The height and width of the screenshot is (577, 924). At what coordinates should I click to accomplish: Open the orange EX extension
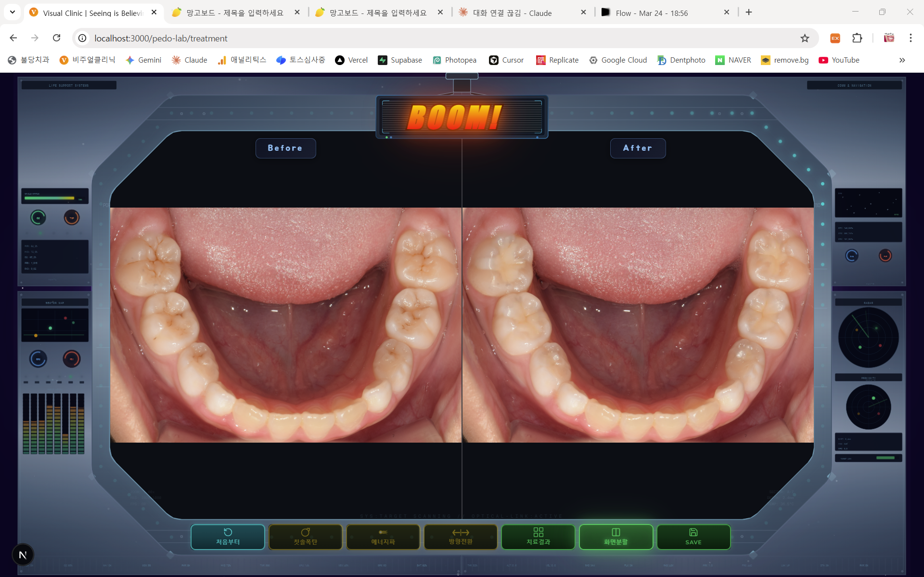pos(835,38)
